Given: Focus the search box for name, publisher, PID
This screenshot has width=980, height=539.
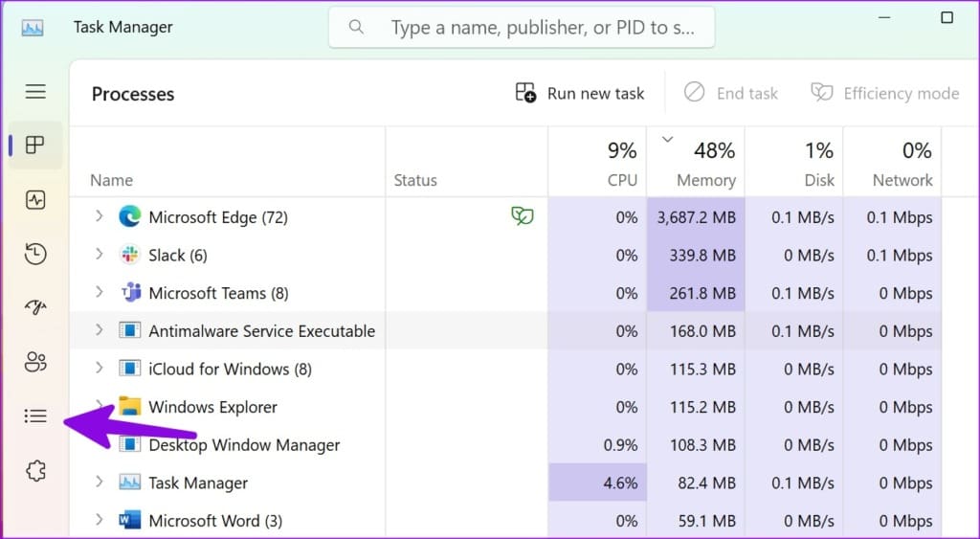Looking at the screenshot, I should [522, 28].
